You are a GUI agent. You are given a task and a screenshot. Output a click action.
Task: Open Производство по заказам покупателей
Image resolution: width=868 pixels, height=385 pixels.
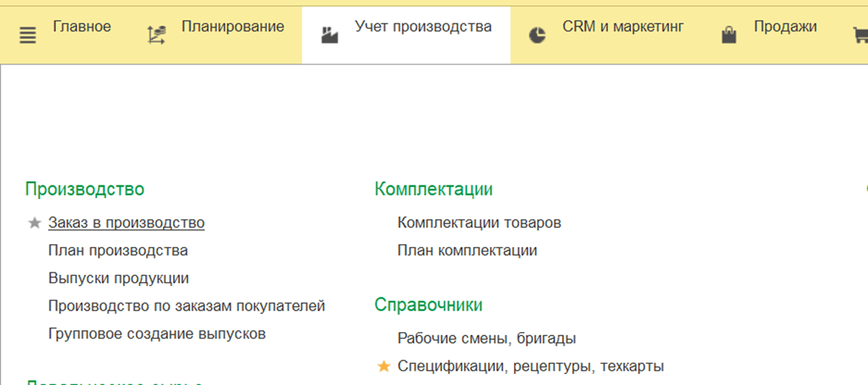[x=186, y=306]
